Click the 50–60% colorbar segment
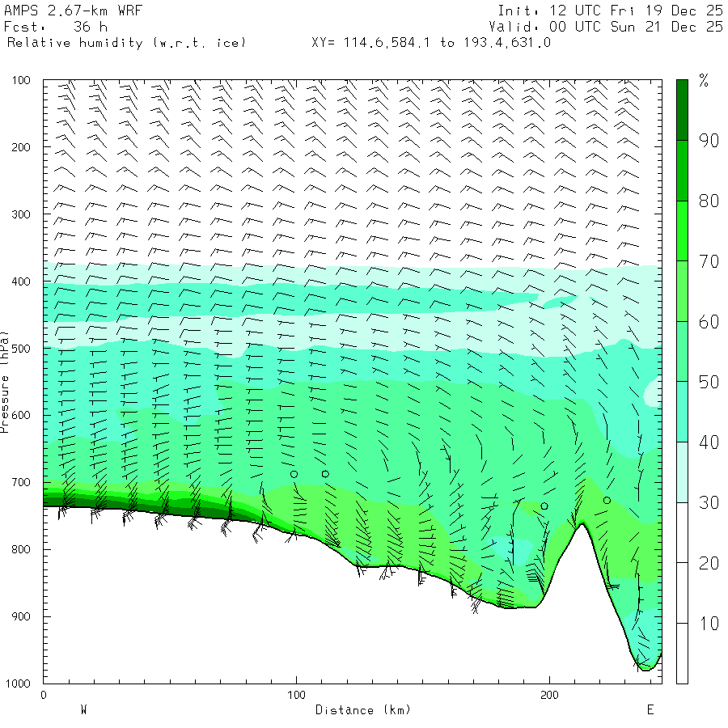Screen dimensions: 728x728 tap(682, 352)
